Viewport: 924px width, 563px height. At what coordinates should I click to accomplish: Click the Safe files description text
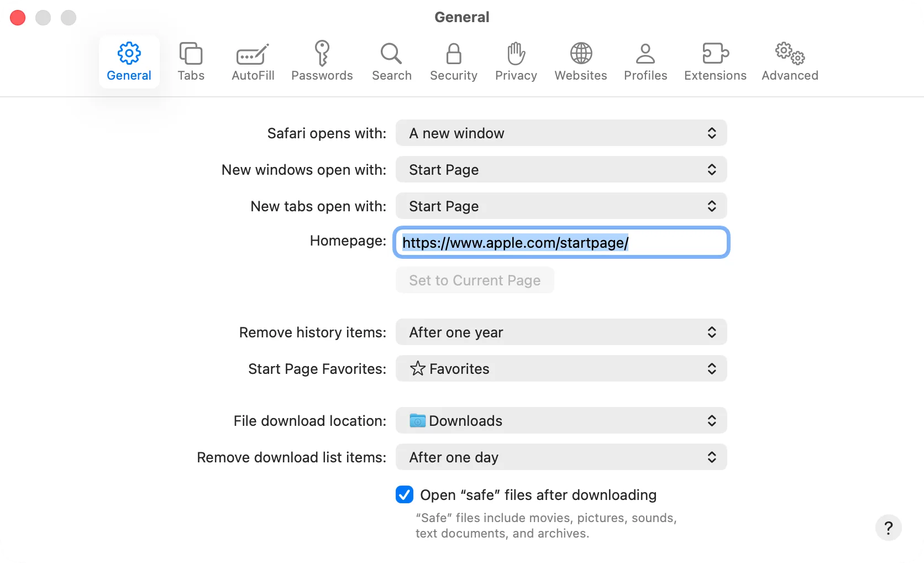(546, 525)
